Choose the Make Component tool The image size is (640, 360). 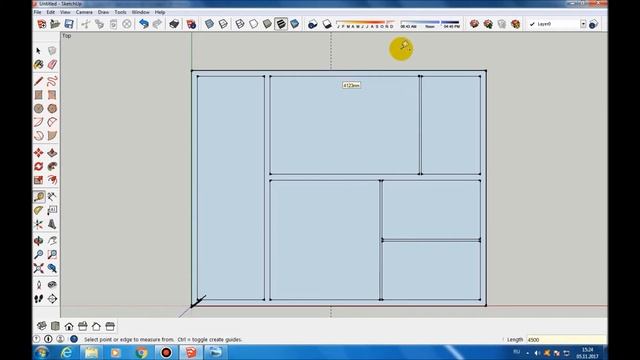[x=52, y=51]
